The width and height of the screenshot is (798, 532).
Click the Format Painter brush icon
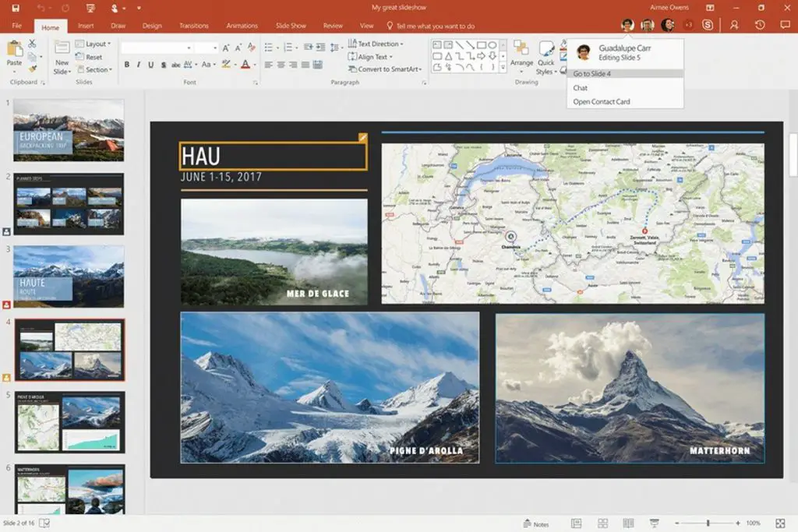point(32,69)
